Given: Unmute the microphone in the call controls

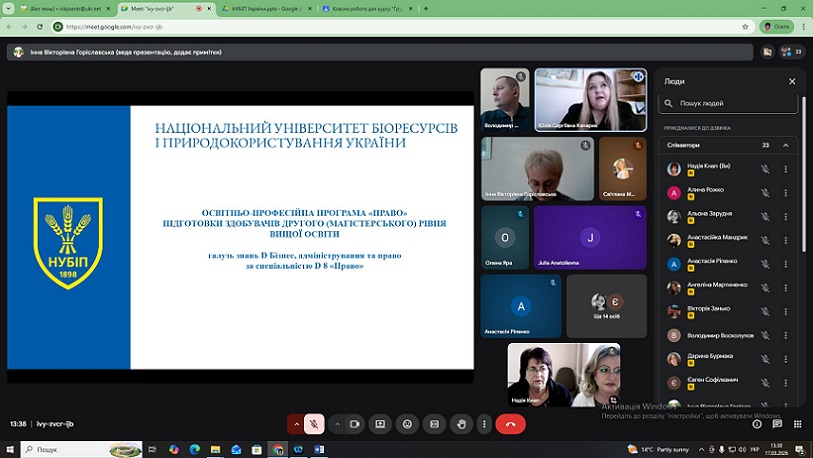Looking at the screenshot, I should pos(314,424).
